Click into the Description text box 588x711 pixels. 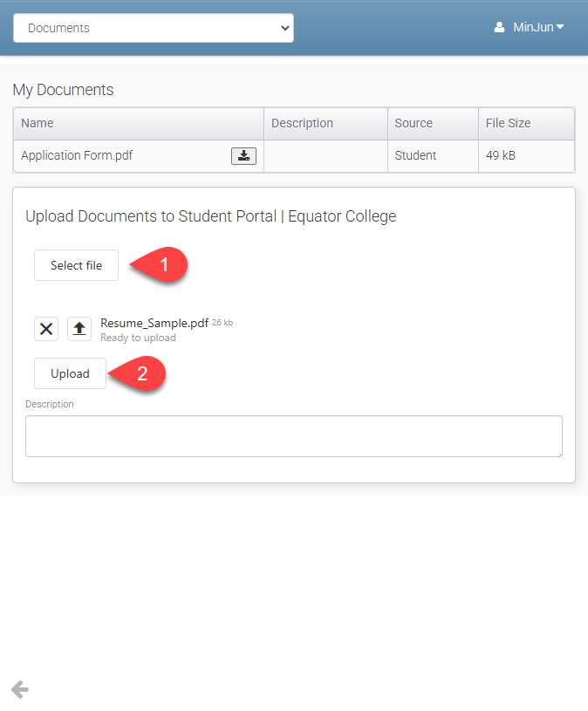[293, 436]
